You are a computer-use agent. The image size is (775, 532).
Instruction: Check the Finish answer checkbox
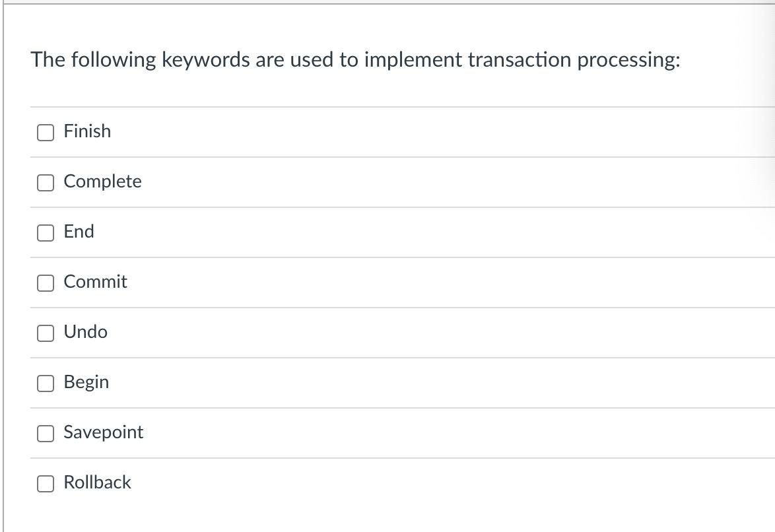point(45,132)
